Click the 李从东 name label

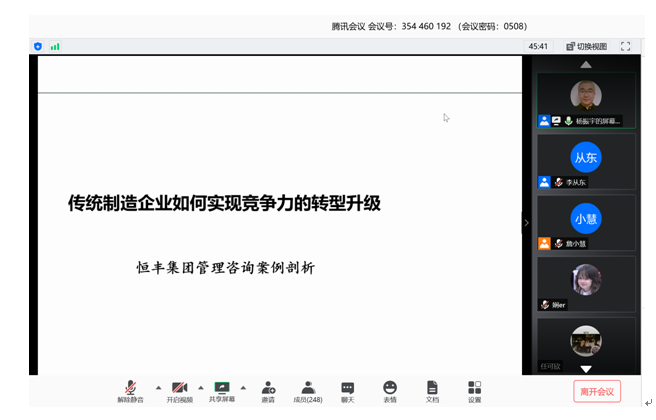point(576,182)
